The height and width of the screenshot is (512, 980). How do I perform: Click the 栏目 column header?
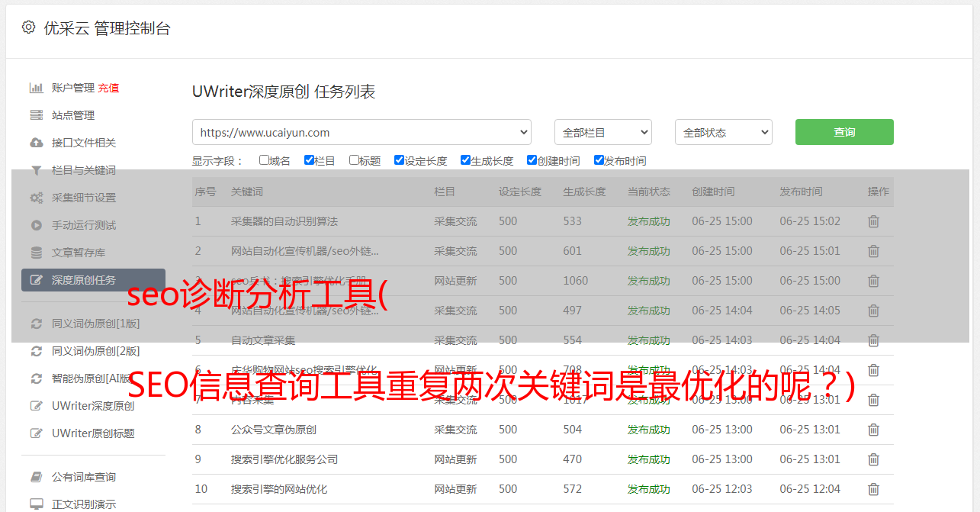[x=445, y=192]
